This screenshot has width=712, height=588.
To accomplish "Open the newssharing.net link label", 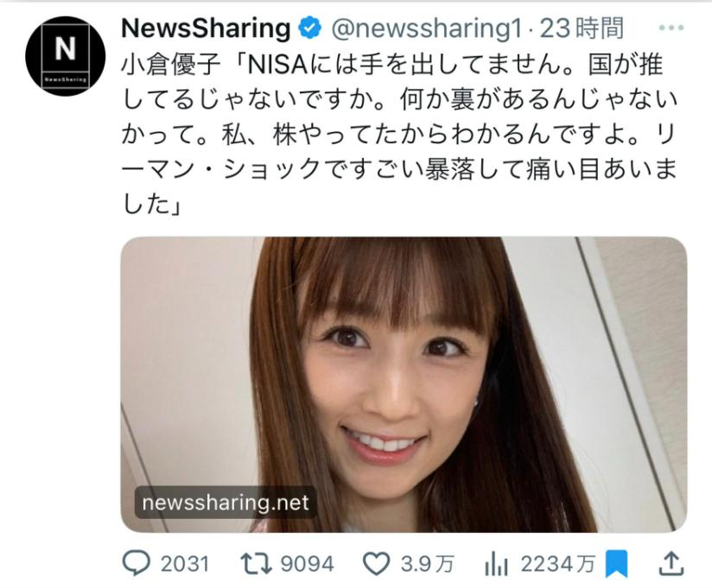I will point(226,503).
